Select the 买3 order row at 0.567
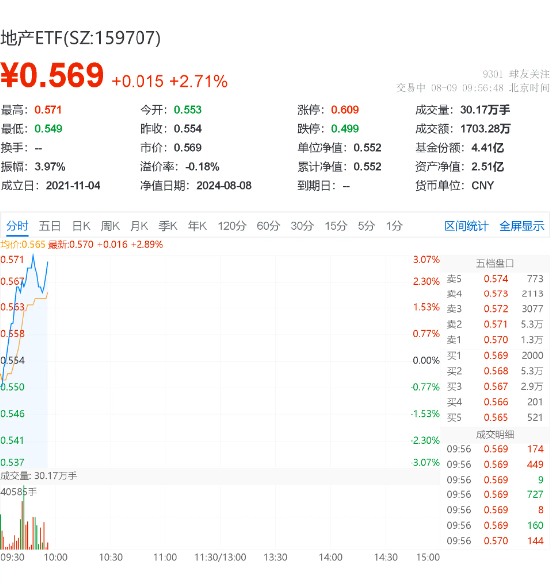 pyautogui.click(x=495, y=387)
